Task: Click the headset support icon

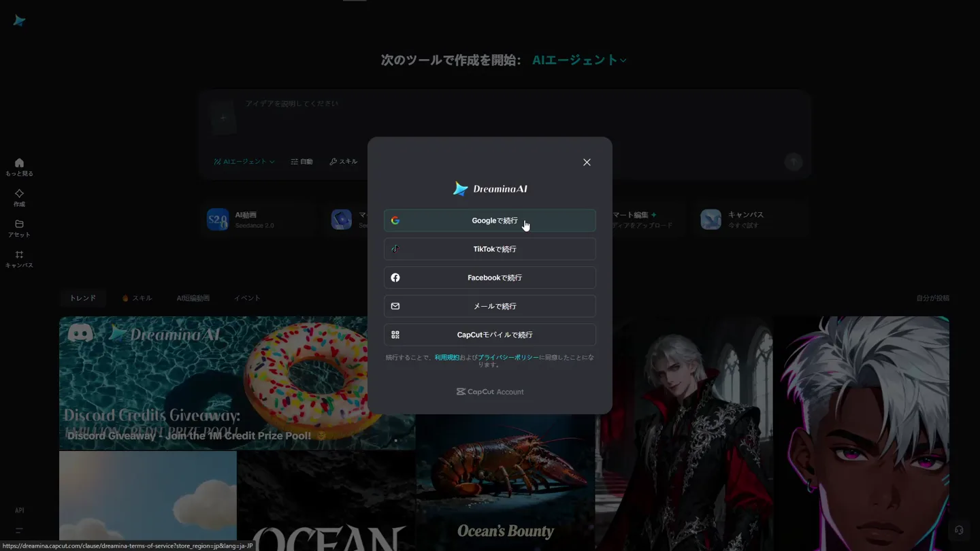Action: [959, 530]
